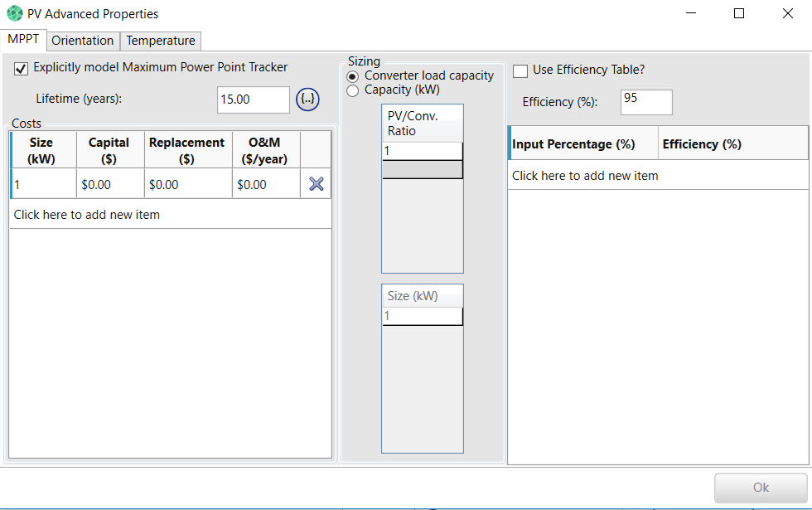Click the lifetime sensitivity {..} button
Screen dimensions: 812x510
307,100
